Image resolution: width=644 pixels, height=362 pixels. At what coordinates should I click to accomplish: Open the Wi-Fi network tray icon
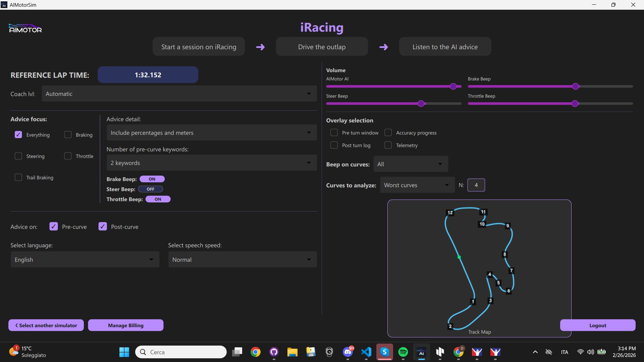(580, 352)
